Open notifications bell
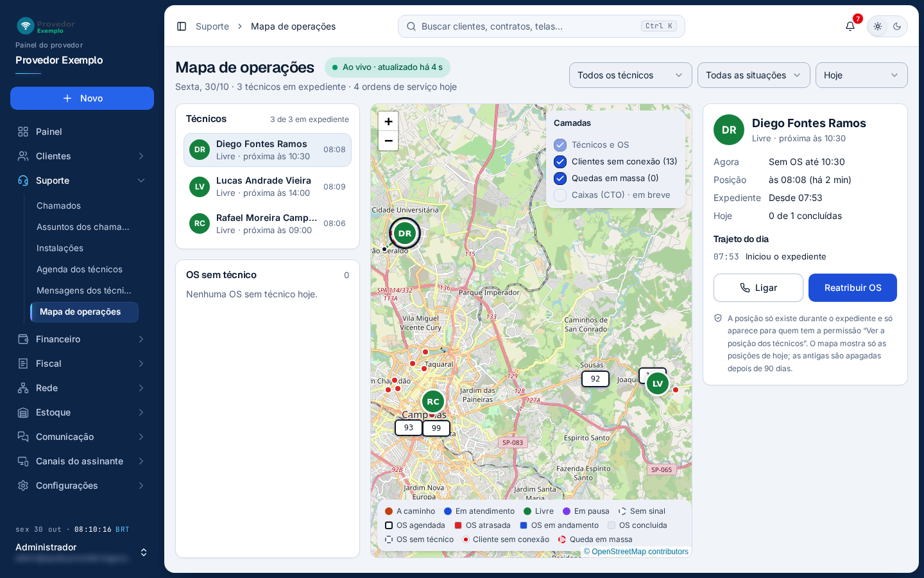 850,26
